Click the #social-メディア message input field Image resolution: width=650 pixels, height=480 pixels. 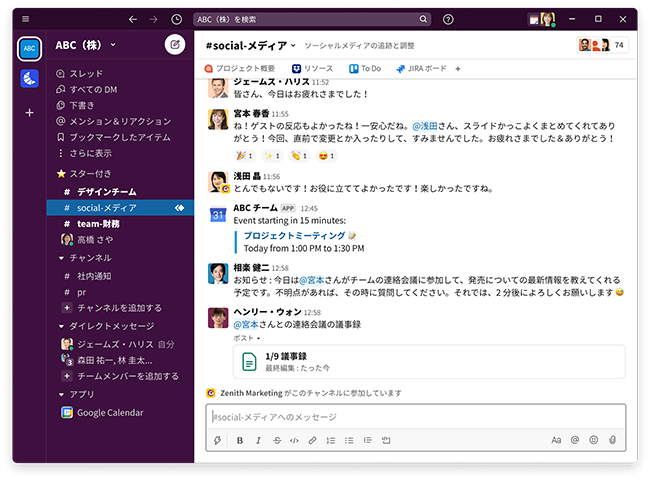(415, 417)
